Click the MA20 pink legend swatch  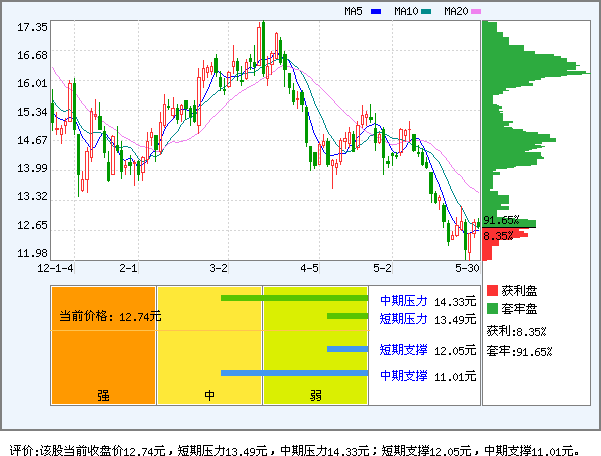click(x=476, y=11)
